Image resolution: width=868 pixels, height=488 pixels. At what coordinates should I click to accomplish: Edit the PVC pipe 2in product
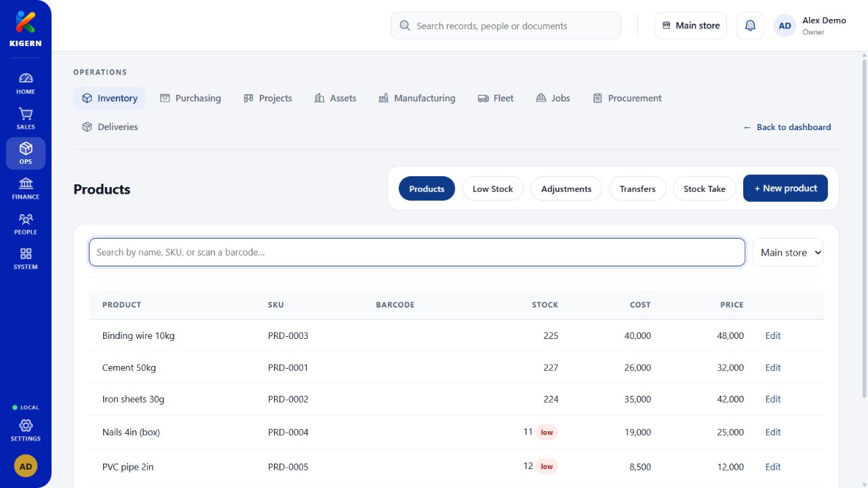tap(773, 466)
